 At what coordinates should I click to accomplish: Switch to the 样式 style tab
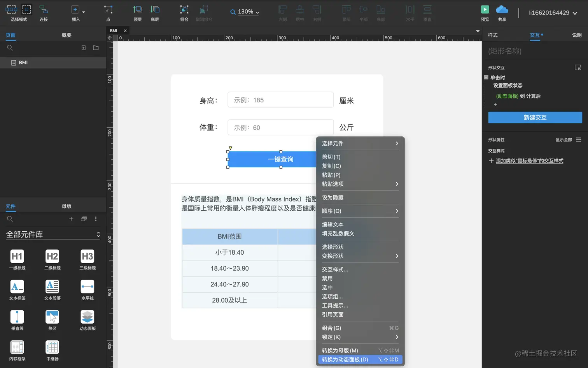pos(493,35)
